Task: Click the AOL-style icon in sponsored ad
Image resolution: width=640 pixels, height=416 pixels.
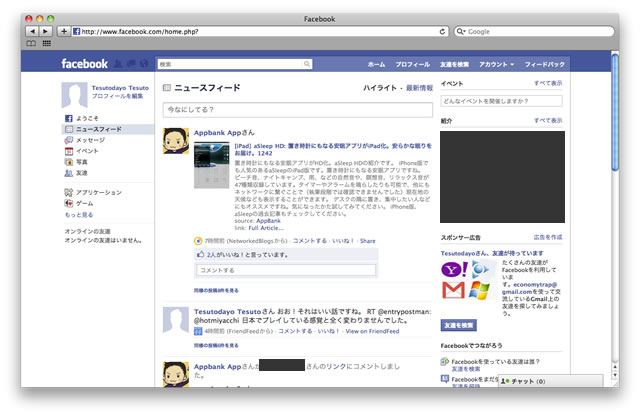Action: [480, 269]
